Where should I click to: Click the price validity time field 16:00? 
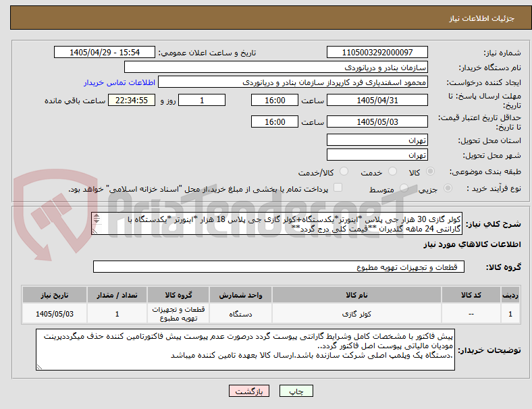click(x=275, y=121)
